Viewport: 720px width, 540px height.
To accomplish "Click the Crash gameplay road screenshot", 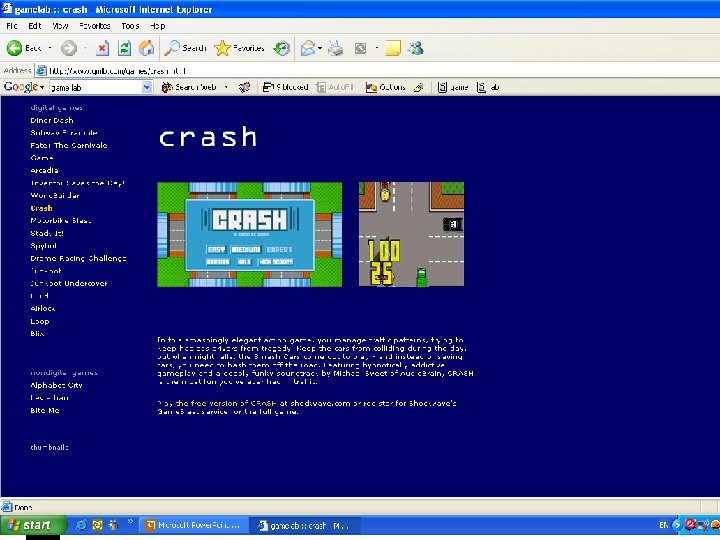I will click(411, 234).
